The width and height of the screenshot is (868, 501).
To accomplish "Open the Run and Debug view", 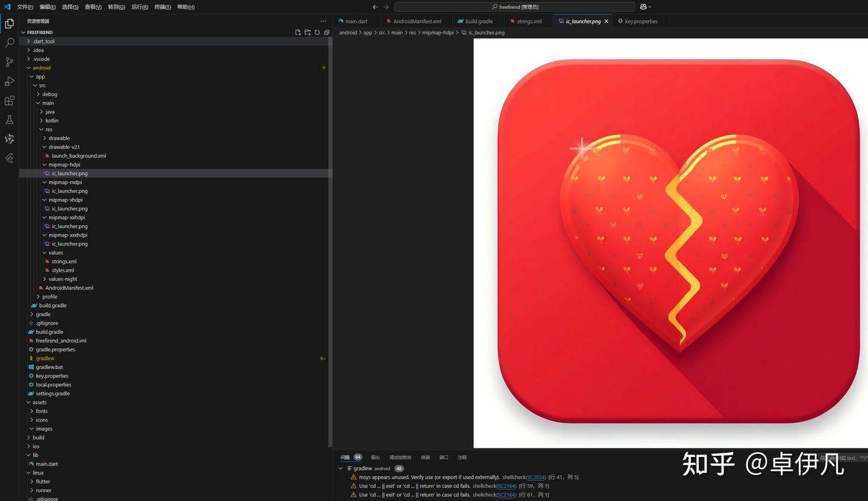I will pyautogui.click(x=10, y=81).
